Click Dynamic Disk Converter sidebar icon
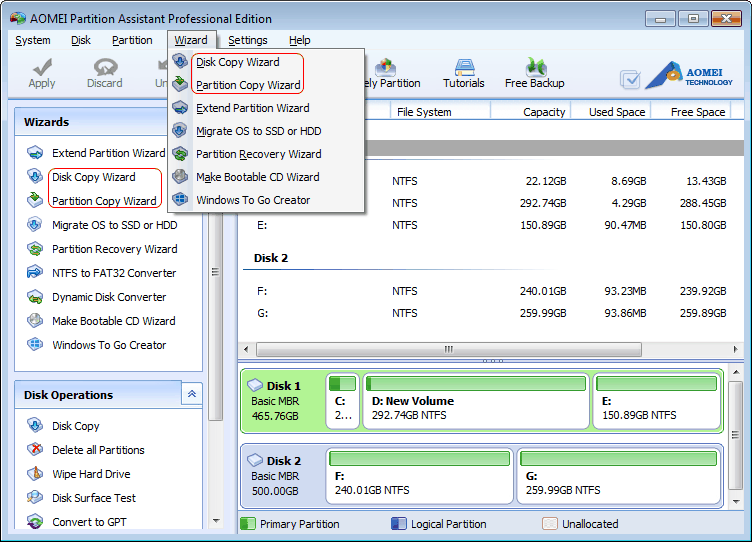 click(35, 296)
